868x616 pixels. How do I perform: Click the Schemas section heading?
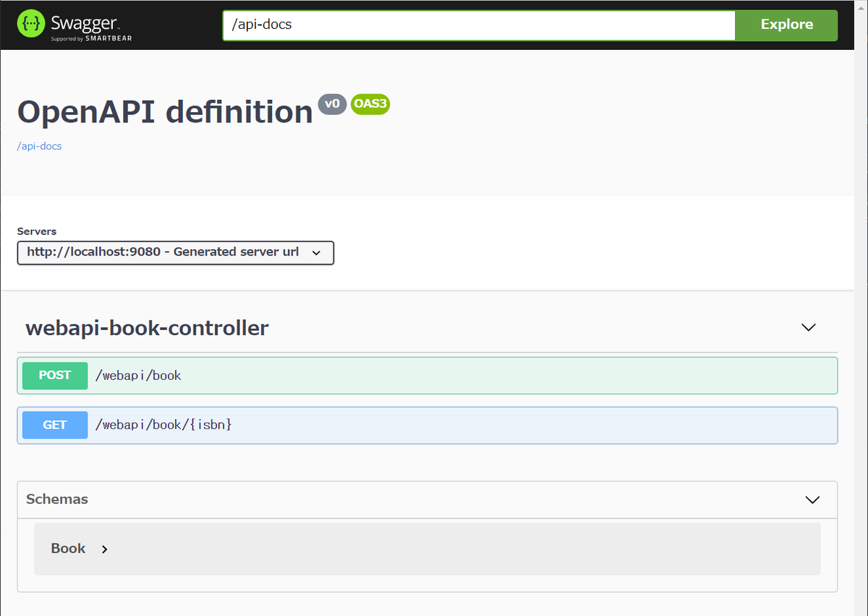click(57, 499)
